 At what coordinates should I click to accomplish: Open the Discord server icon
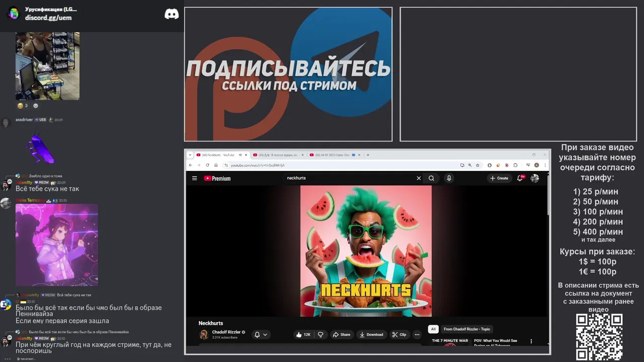pyautogui.click(x=14, y=14)
